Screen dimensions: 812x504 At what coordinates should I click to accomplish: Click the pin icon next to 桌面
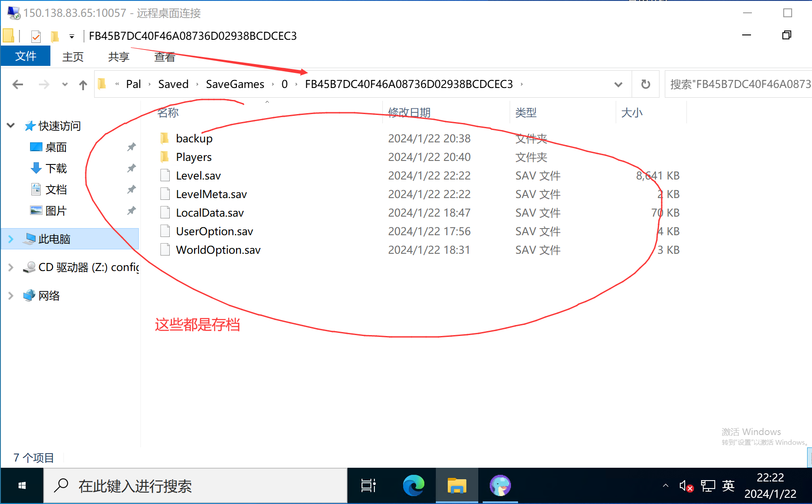131,147
